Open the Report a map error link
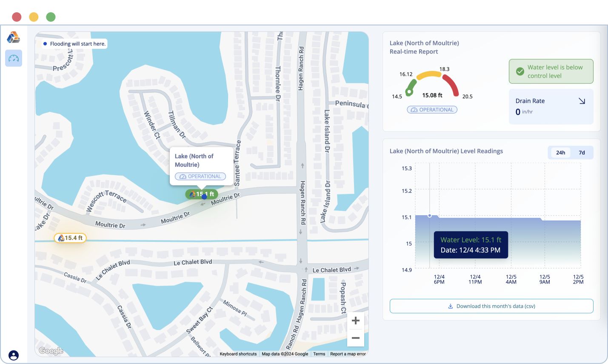608x364 pixels. (348, 353)
